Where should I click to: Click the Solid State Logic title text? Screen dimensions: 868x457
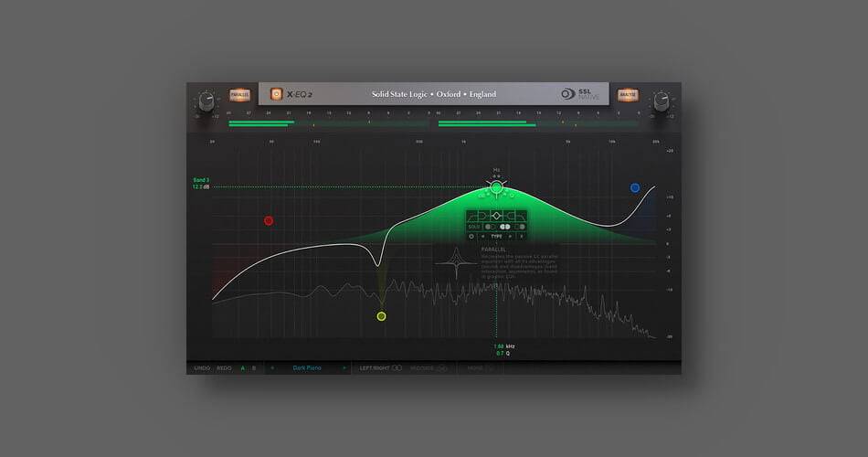[x=433, y=94]
